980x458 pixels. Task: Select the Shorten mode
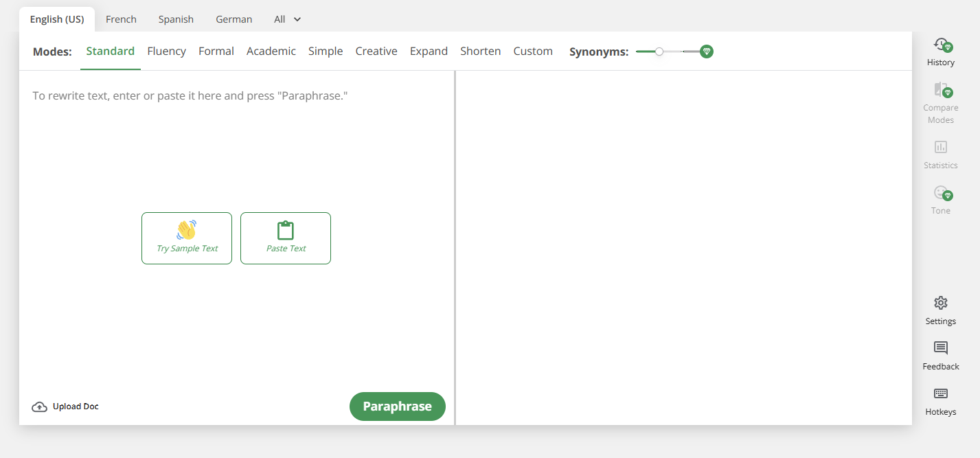coord(481,51)
